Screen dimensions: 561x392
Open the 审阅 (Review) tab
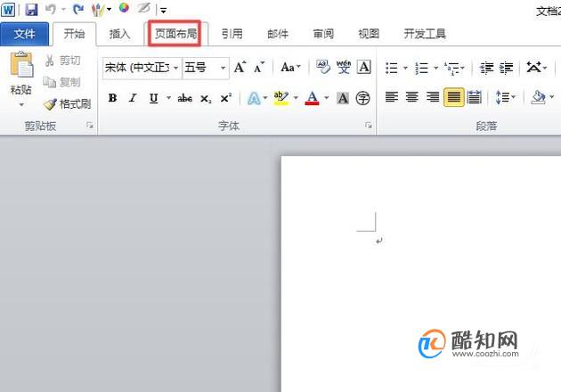click(323, 34)
